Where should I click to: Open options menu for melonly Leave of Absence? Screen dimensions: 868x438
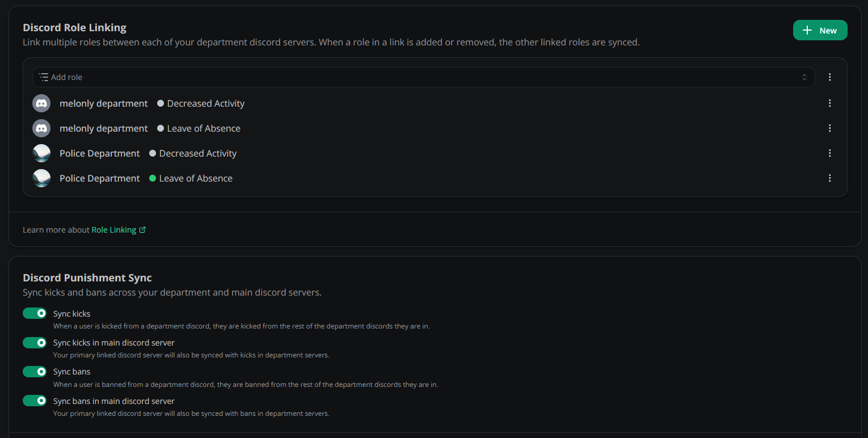(x=829, y=128)
